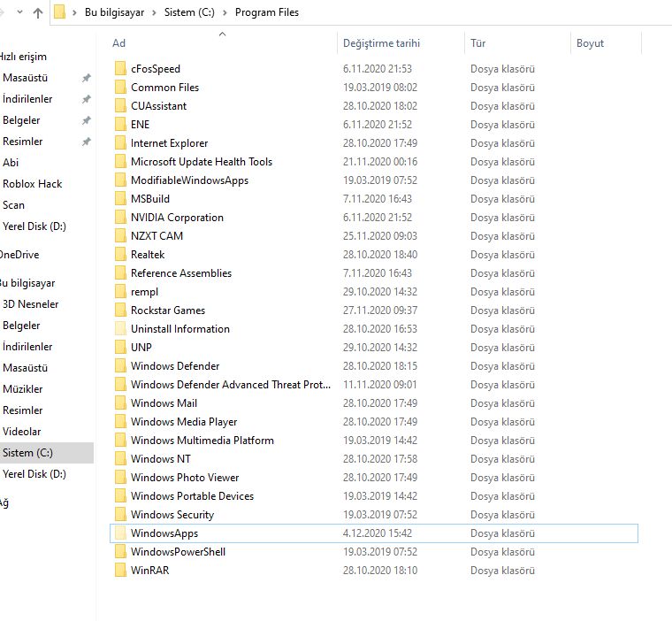Viewport: 672px width, 621px height.
Task: Select the Reference Assemblies folder icon
Action: 120,273
